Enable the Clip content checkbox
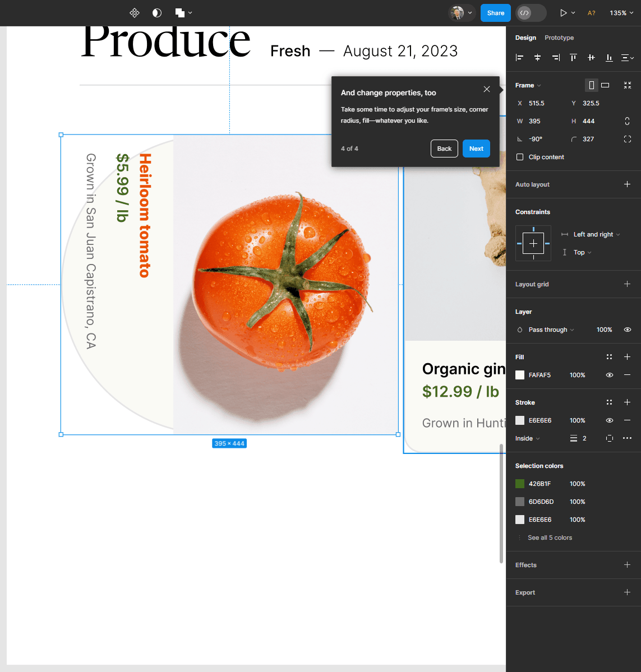The height and width of the screenshot is (672, 641). (x=520, y=157)
